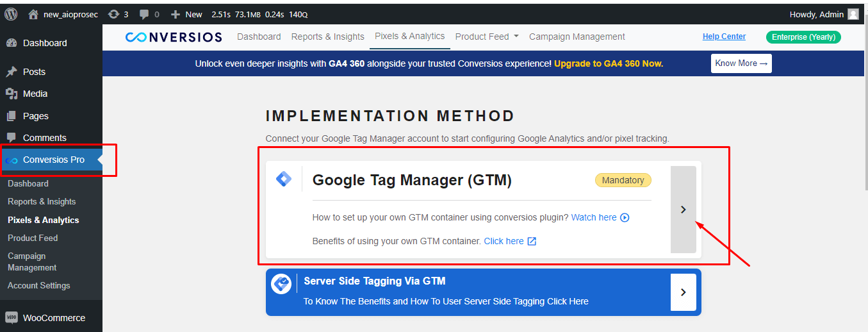This screenshot has height=332, width=868.
Task: Open the Click here GTM benefits link
Action: pos(504,241)
